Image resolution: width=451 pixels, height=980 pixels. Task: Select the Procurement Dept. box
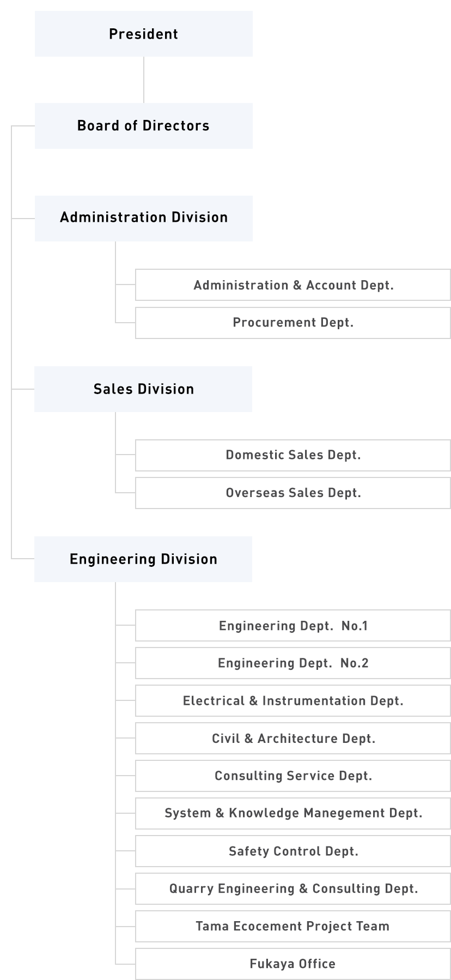click(x=293, y=323)
